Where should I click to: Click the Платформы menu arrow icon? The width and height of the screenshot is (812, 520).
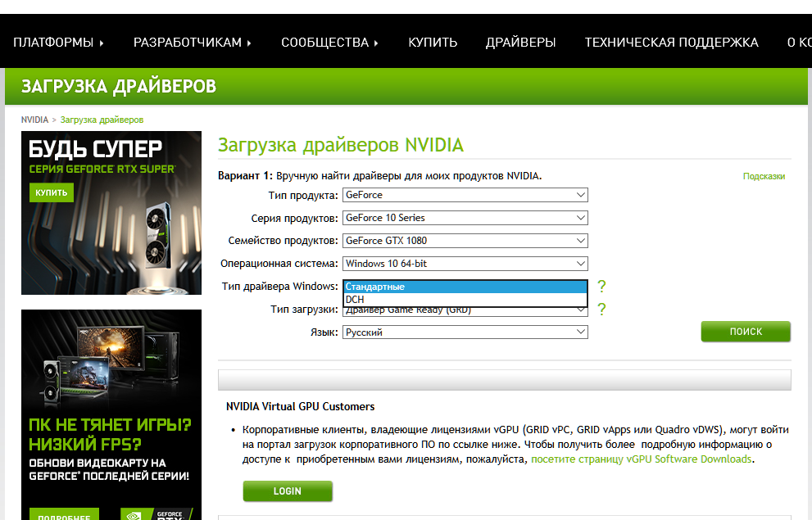(x=102, y=43)
